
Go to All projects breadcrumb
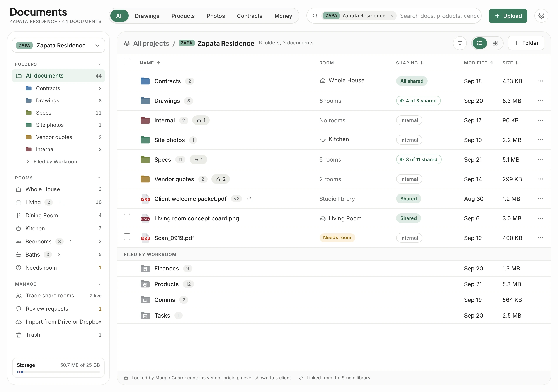pos(151,44)
